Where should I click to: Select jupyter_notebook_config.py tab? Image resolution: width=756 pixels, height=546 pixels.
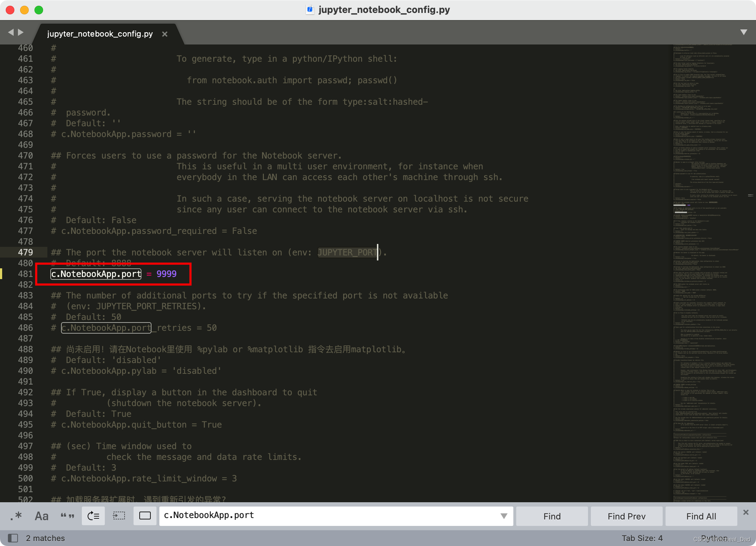point(100,34)
